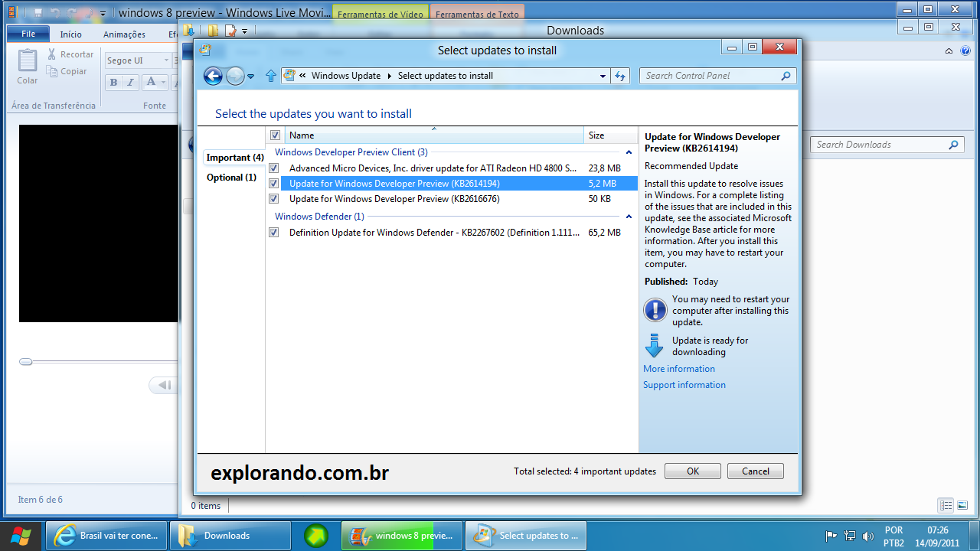This screenshot has height=551, width=980.
Task: Open the More information link
Action: point(679,369)
